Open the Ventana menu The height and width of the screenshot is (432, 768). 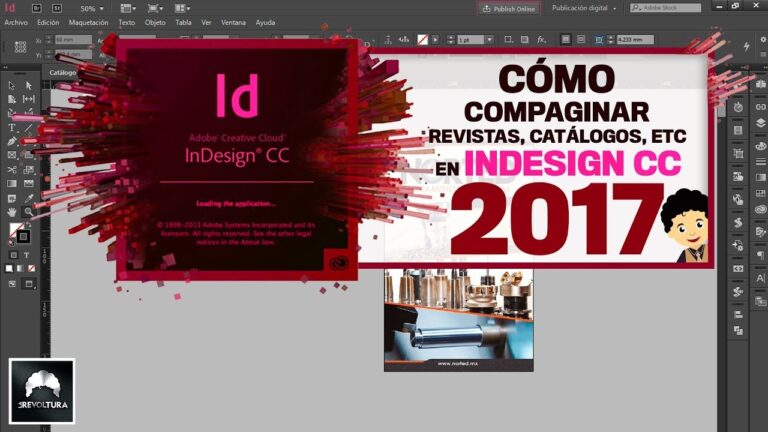click(233, 23)
